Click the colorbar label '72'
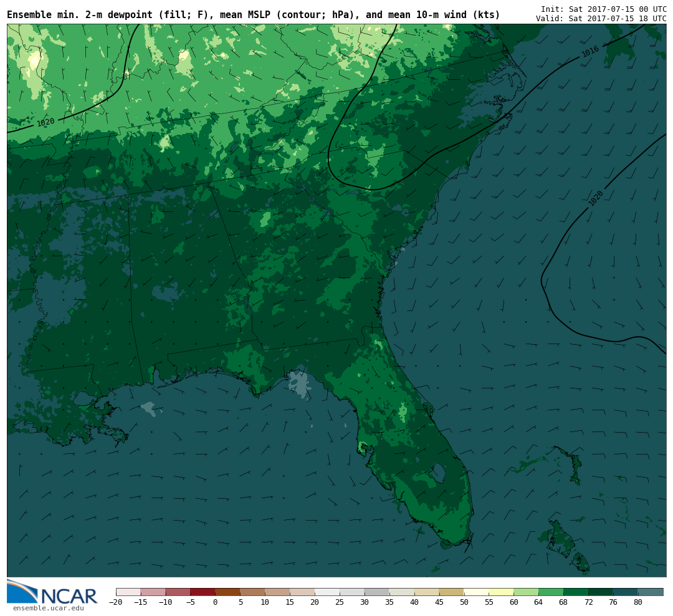673x616 pixels. click(x=588, y=602)
